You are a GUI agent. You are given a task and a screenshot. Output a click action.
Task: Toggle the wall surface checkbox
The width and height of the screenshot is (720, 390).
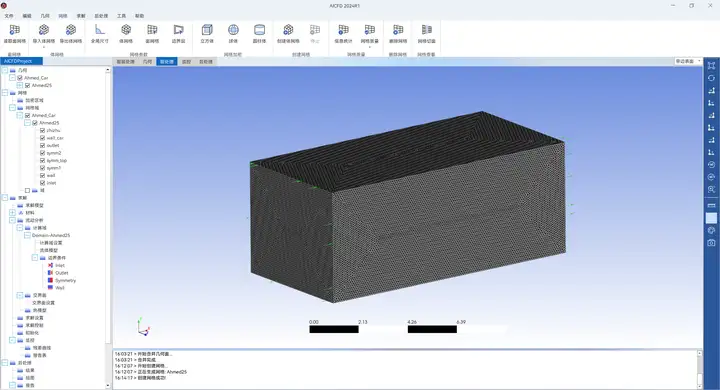tap(42, 175)
